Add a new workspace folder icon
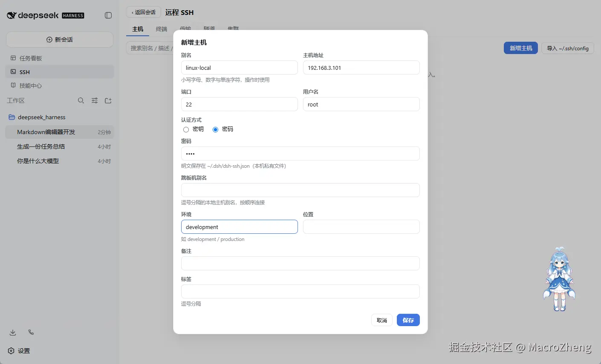Image resolution: width=601 pixels, height=364 pixels. pos(108,100)
